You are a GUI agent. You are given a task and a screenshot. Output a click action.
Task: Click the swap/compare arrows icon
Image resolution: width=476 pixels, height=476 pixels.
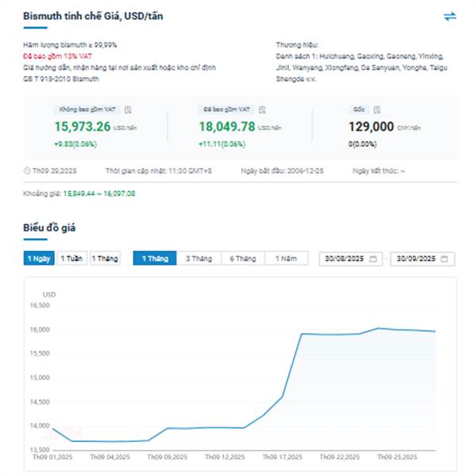[450, 16]
